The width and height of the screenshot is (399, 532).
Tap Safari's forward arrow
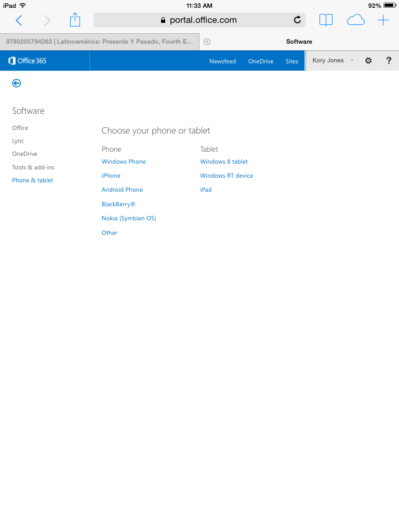tap(47, 20)
